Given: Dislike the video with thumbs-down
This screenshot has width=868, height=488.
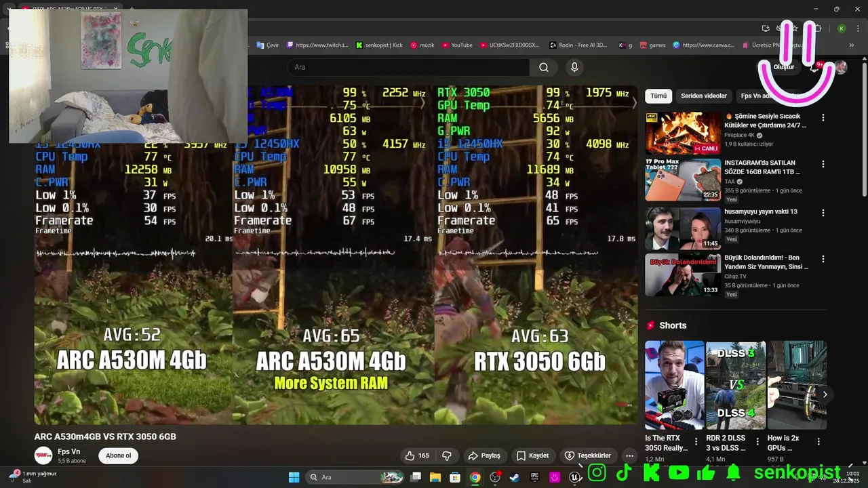Looking at the screenshot, I should pyautogui.click(x=447, y=455).
